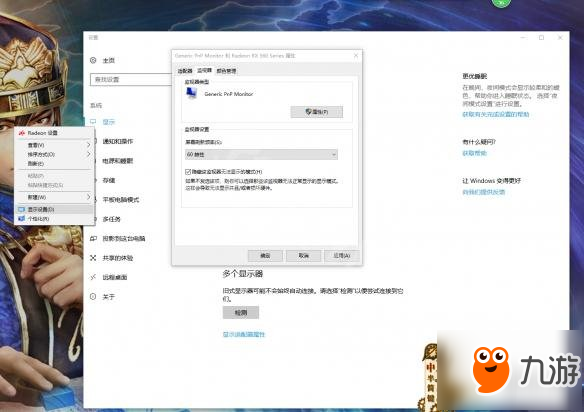The width and height of the screenshot is (584, 412).
Task: Open the 共享的体验 sidebar icon
Action: click(93, 258)
